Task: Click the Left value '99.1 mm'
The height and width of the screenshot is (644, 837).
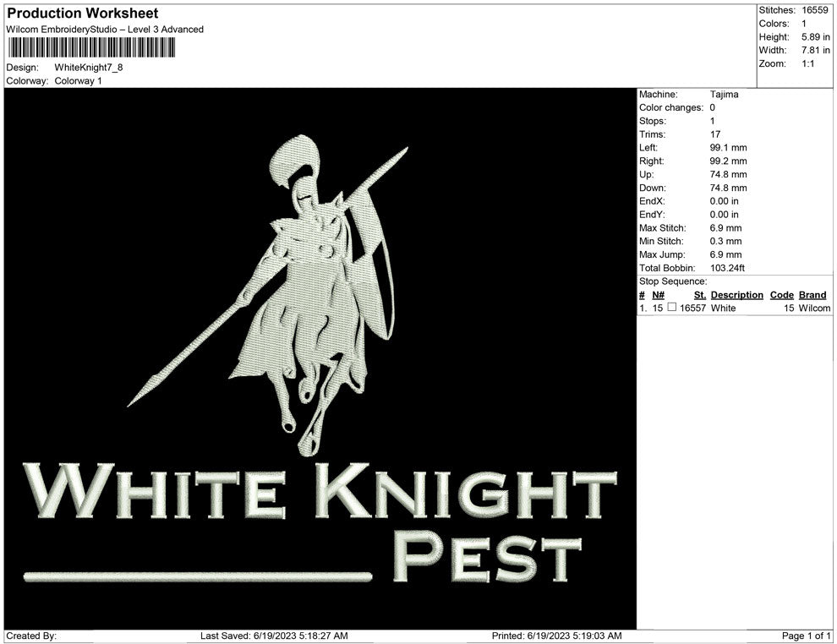Action: [x=728, y=148]
